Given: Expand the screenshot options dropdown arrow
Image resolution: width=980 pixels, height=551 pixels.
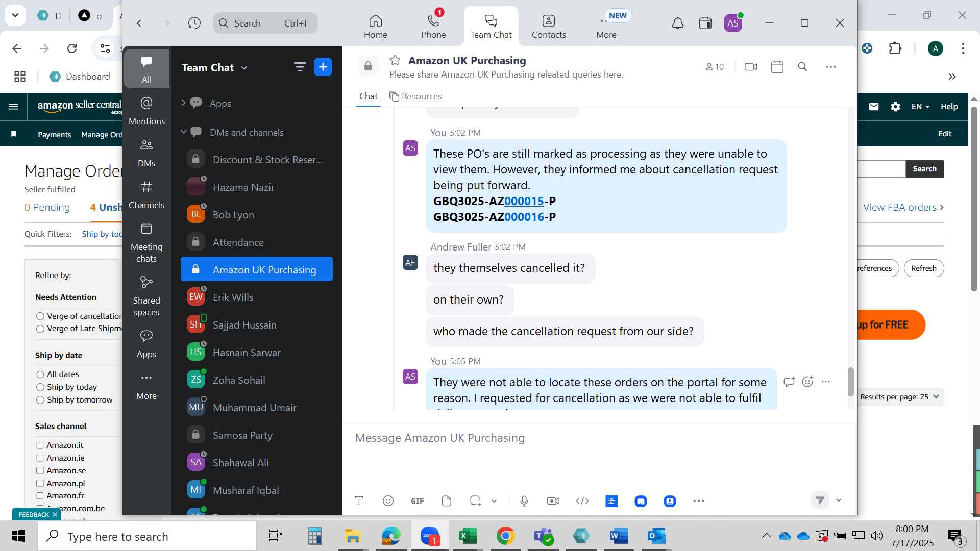Looking at the screenshot, I should point(494,501).
